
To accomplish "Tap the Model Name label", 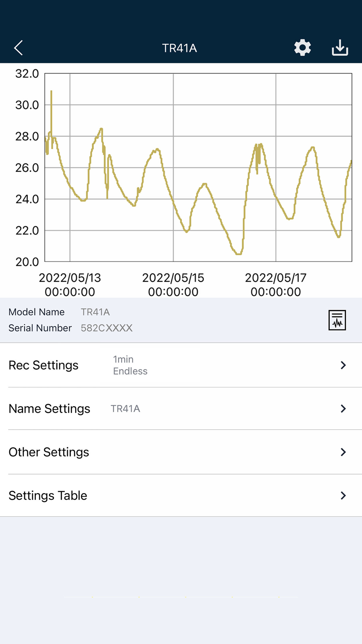I will (x=37, y=312).
